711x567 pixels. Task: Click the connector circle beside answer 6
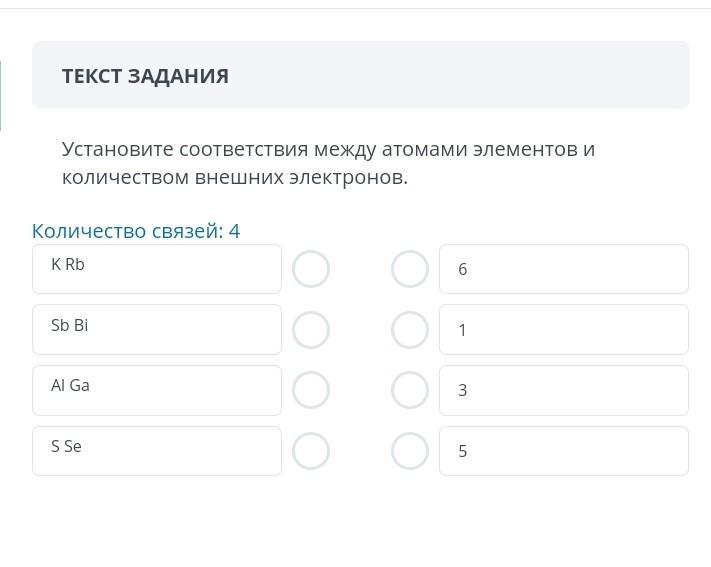[409, 269]
